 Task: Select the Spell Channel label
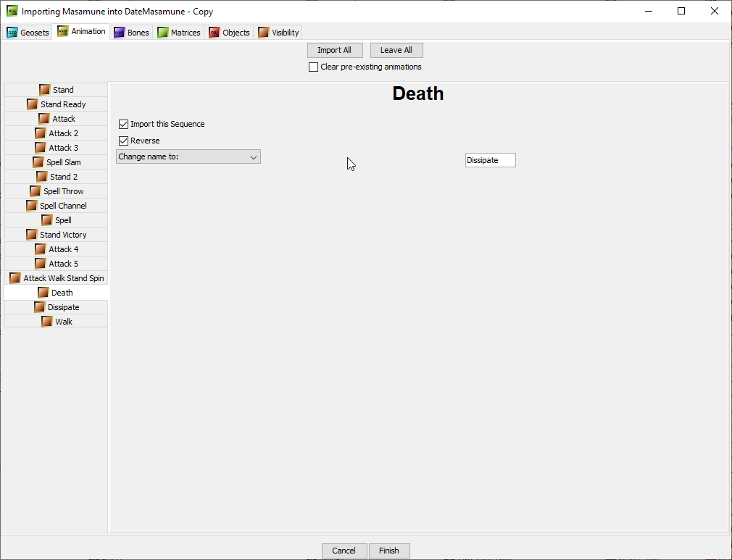click(63, 205)
